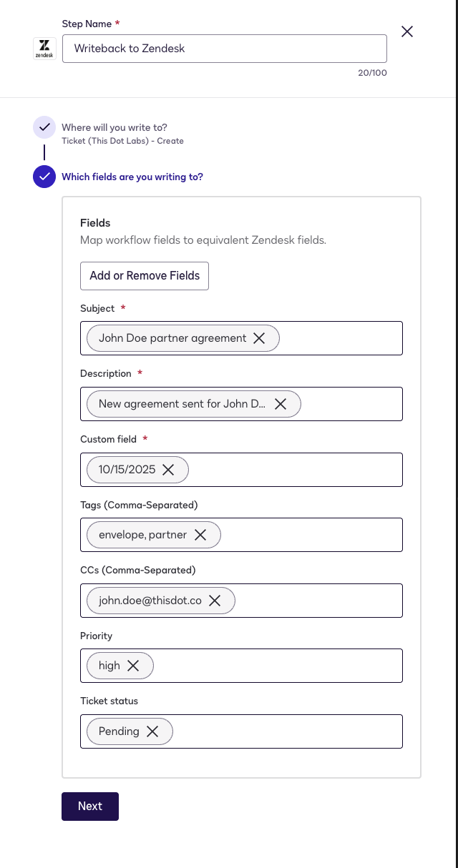The width and height of the screenshot is (458, 868).
Task: Remove the 'envelope, partner' tags chip
Action: (x=200, y=535)
